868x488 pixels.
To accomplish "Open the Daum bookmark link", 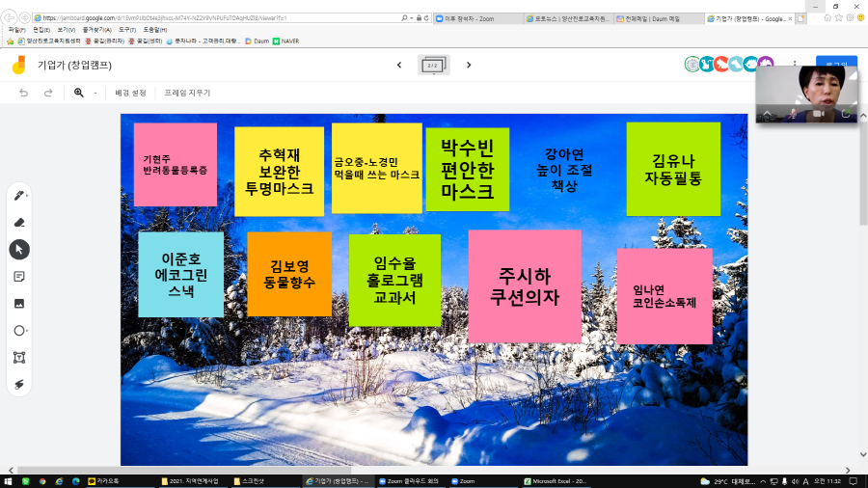I will pos(258,41).
